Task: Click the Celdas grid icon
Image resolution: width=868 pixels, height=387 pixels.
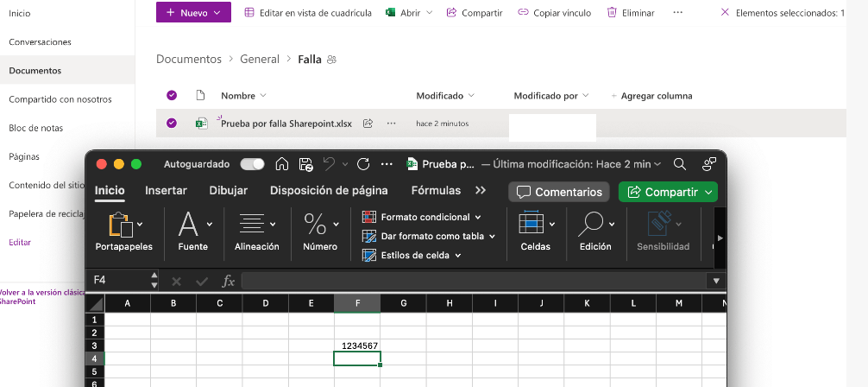Action: tap(531, 222)
